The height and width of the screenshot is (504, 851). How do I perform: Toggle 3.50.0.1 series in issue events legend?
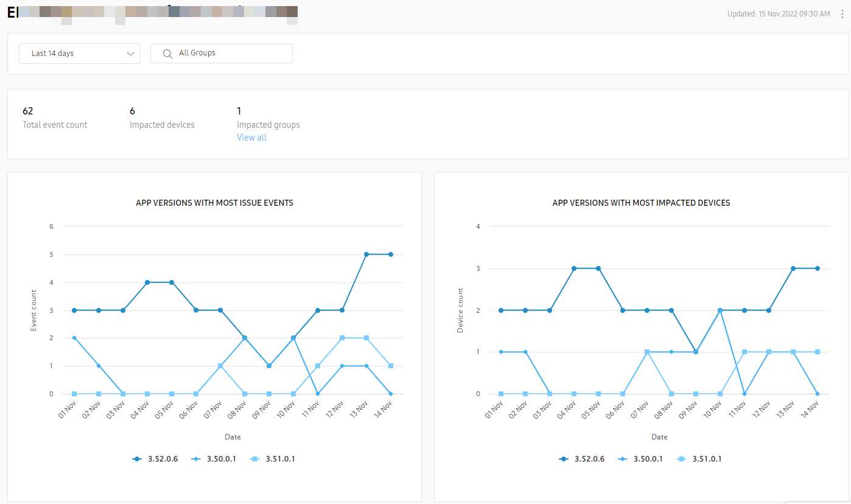pos(214,459)
